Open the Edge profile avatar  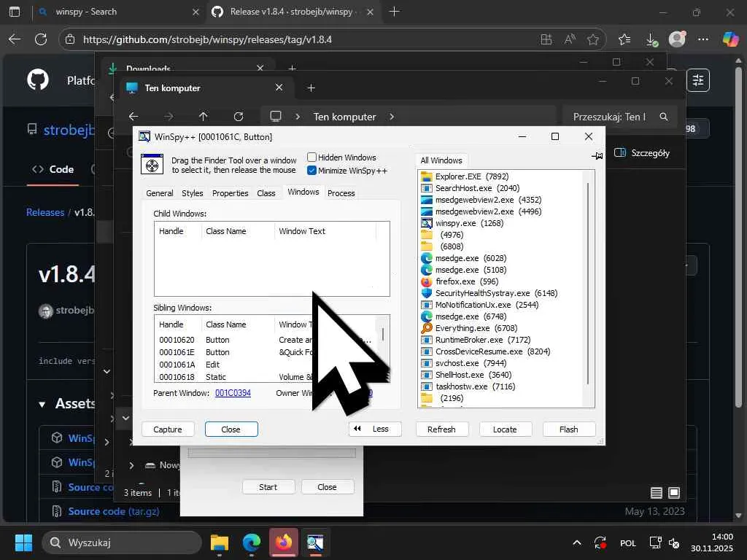[677, 39]
